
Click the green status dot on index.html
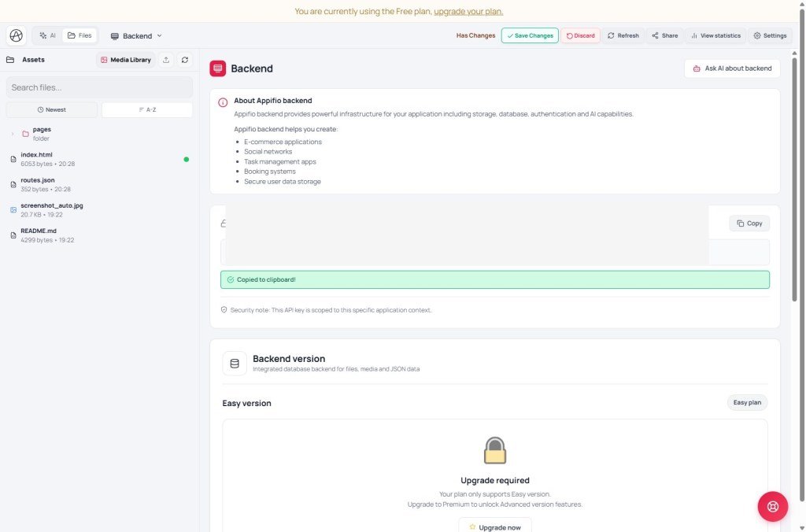click(186, 159)
